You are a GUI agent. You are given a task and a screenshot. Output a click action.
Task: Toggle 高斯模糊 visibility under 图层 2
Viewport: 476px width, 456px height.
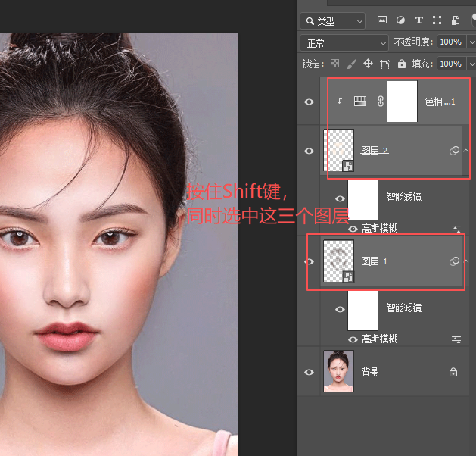[x=353, y=229]
